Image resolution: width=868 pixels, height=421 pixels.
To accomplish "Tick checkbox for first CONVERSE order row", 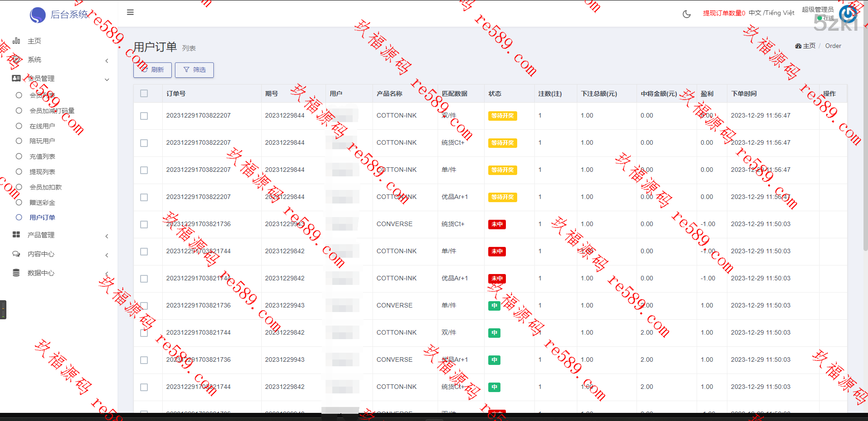I will pyautogui.click(x=144, y=224).
